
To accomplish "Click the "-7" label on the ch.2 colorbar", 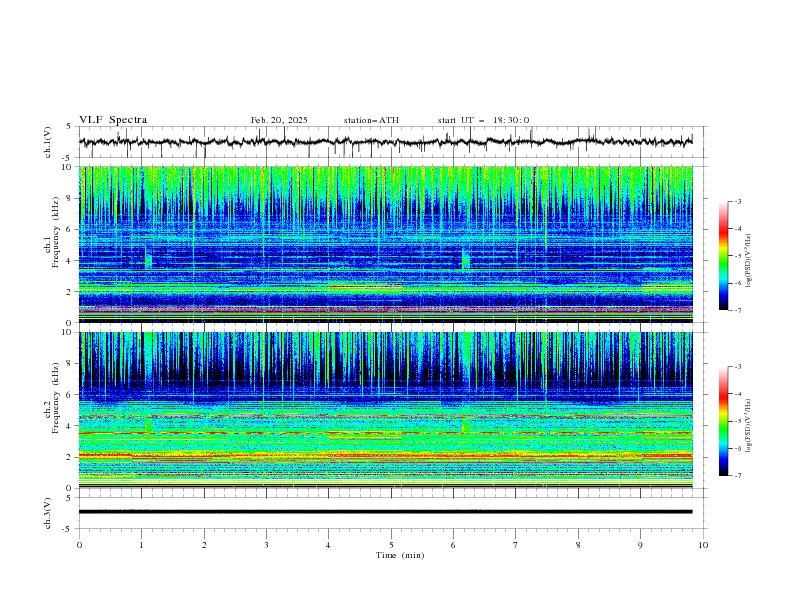I will (737, 476).
